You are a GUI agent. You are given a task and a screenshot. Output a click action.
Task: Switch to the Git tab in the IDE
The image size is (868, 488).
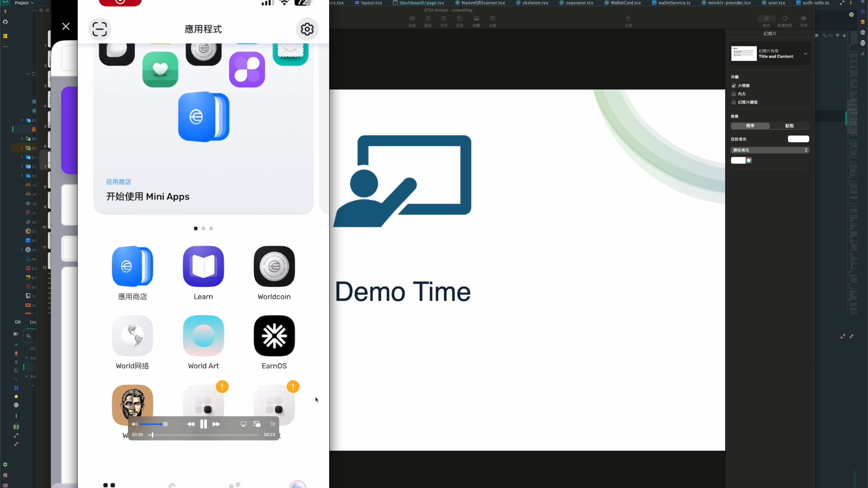click(x=18, y=322)
